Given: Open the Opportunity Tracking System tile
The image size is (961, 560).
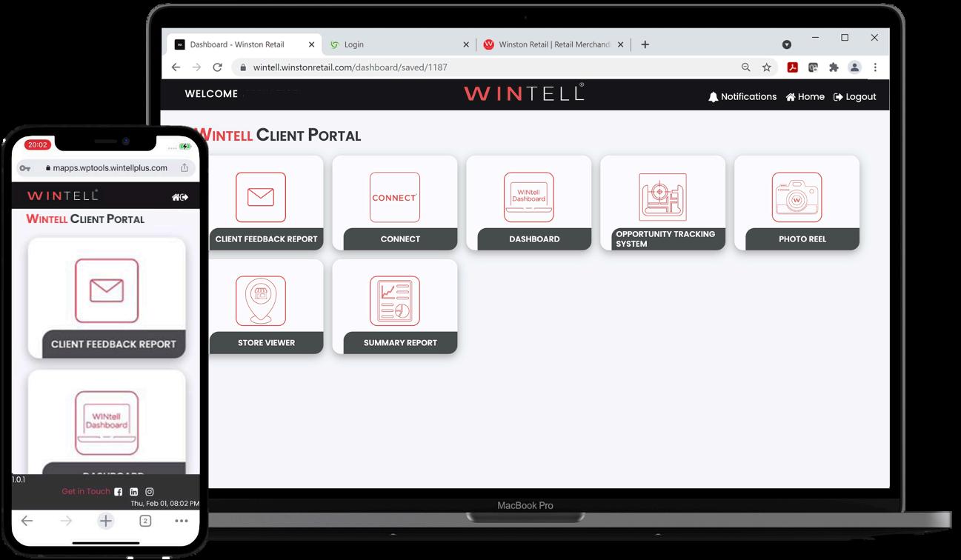Looking at the screenshot, I should 663,203.
